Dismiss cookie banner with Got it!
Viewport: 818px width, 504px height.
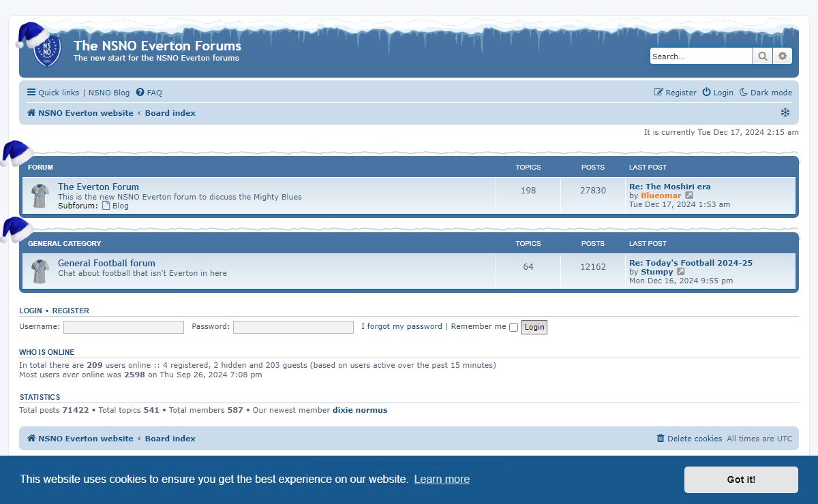741,479
